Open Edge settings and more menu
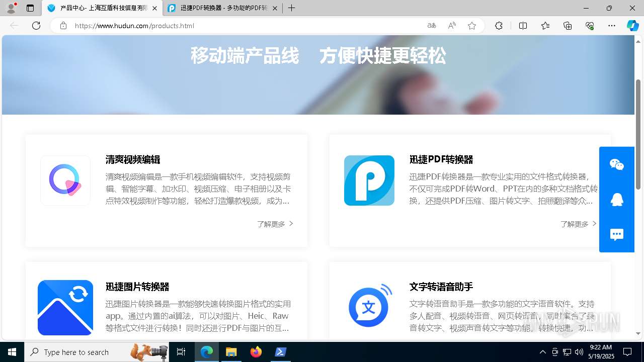The width and height of the screenshot is (644, 362). click(x=612, y=26)
